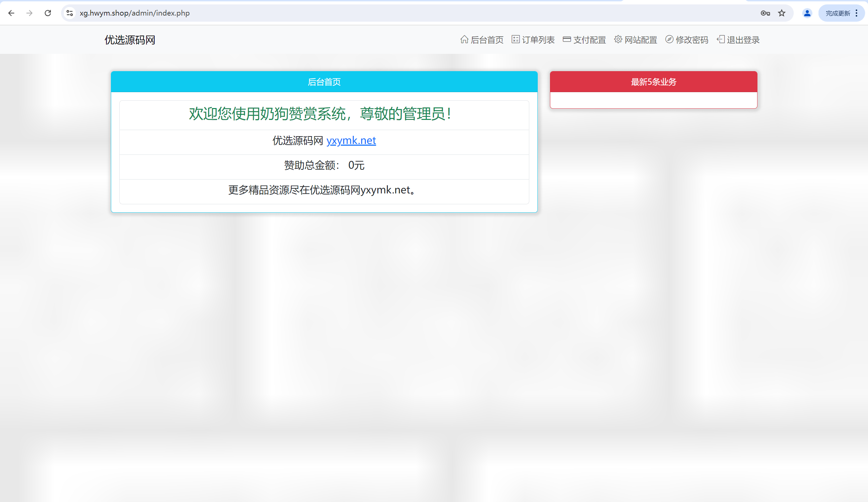
Task: Click the home icon beside 后台首页
Action: [464, 40]
